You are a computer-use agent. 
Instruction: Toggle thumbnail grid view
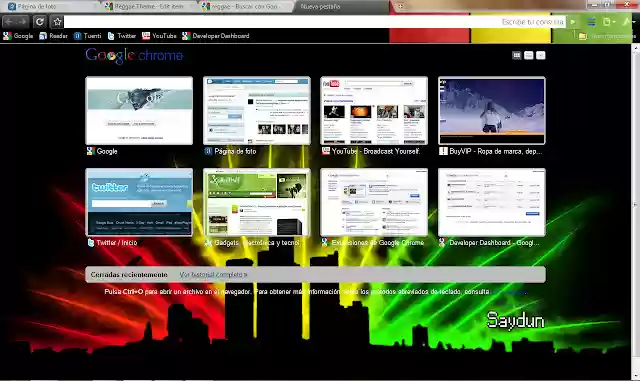(x=517, y=55)
